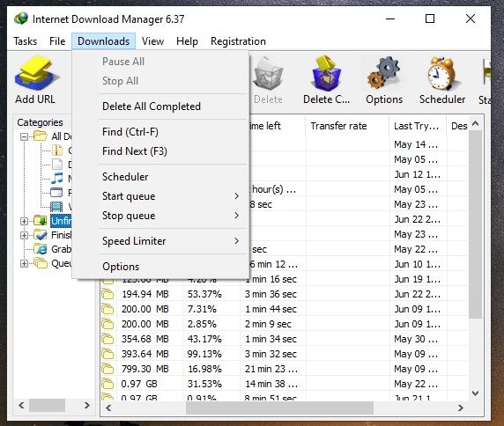504x426 pixels.
Task: Click the Categories panel scroll-right arrow
Action: pyautogui.click(x=86, y=405)
